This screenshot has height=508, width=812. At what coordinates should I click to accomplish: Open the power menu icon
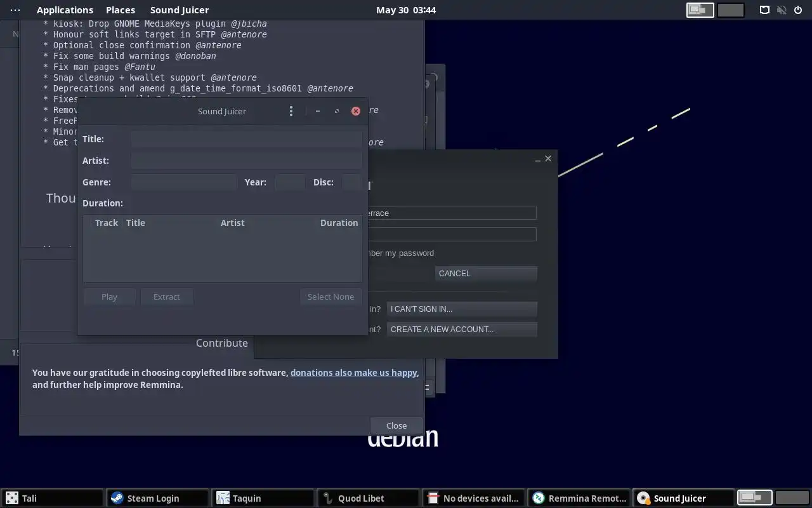click(798, 10)
